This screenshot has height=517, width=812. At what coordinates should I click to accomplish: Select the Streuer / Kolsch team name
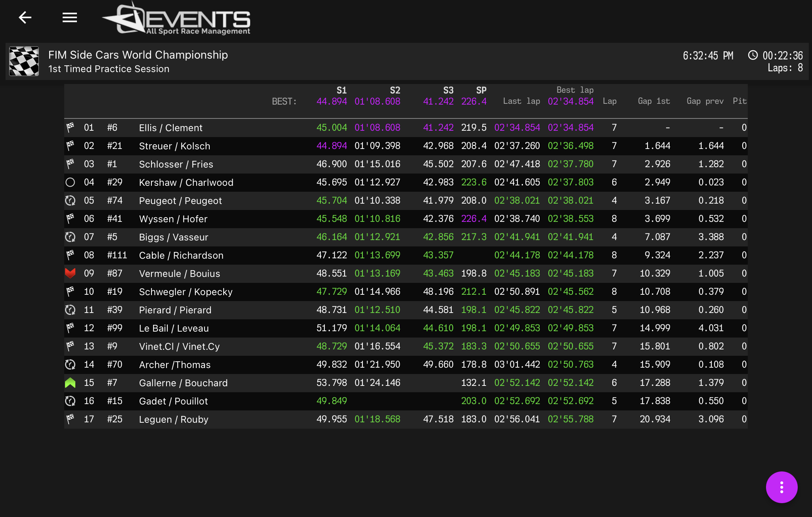[175, 146]
